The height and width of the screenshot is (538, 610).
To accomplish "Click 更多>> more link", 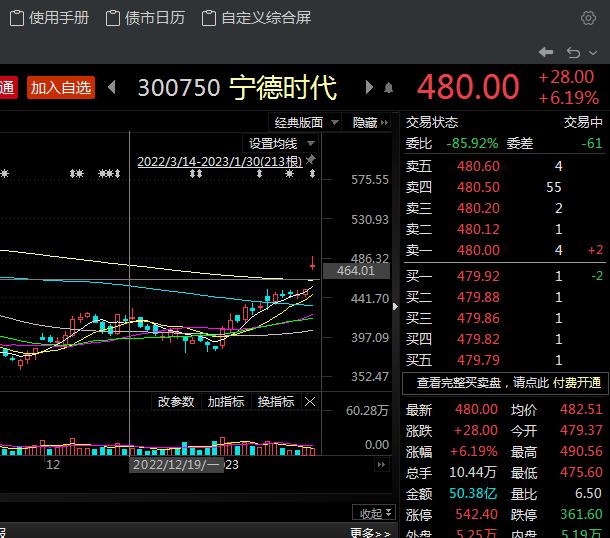I will (370, 533).
